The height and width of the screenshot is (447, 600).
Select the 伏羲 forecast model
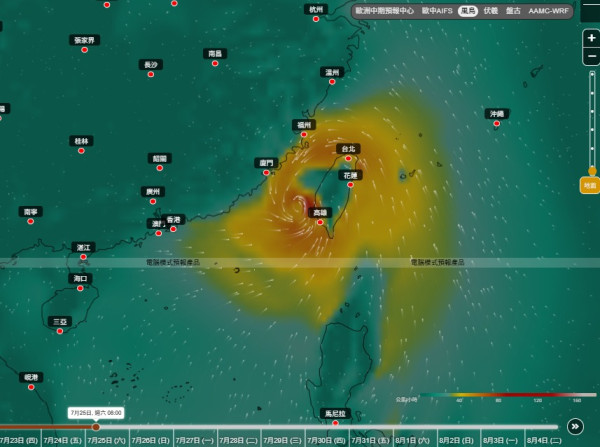(x=491, y=11)
